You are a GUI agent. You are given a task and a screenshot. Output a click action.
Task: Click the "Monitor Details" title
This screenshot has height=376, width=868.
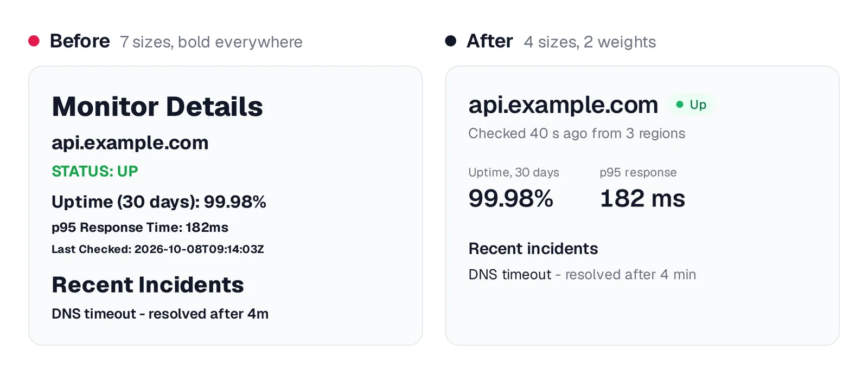click(x=157, y=107)
